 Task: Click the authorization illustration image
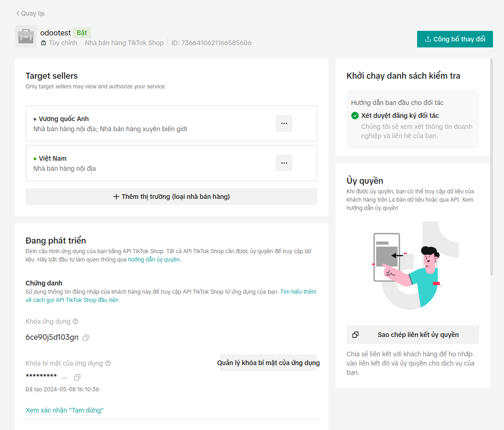tap(412, 266)
